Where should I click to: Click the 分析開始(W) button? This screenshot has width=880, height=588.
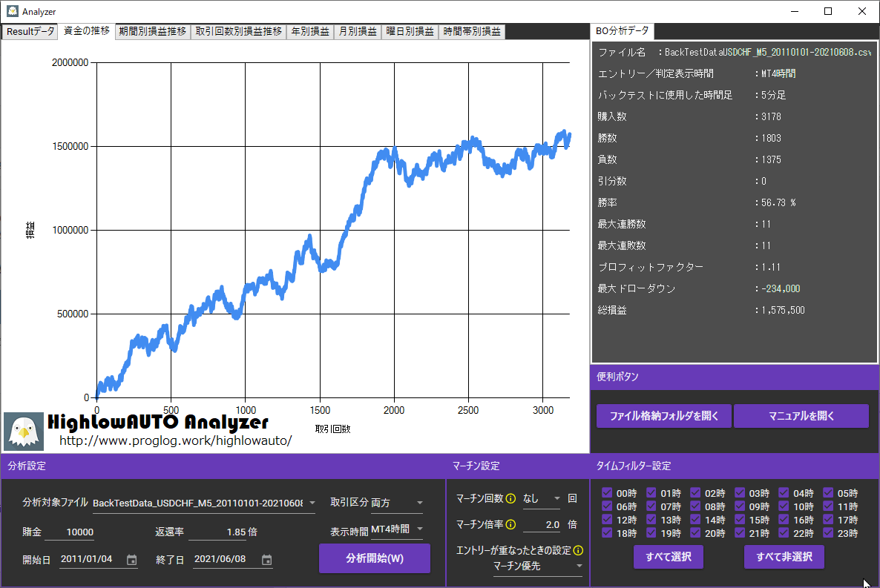click(x=375, y=558)
